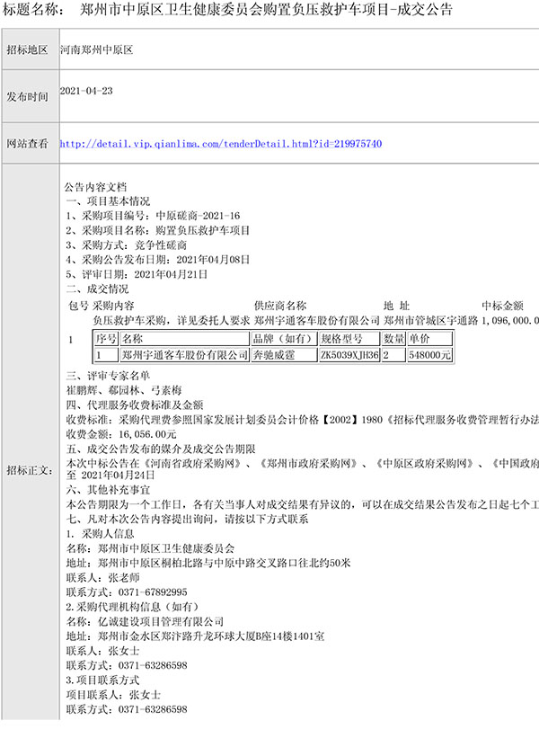Image resolution: width=539 pixels, height=756 pixels.
Task: Select the line 联系人：张老师
Action: pyautogui.click(x=102, y=578)
